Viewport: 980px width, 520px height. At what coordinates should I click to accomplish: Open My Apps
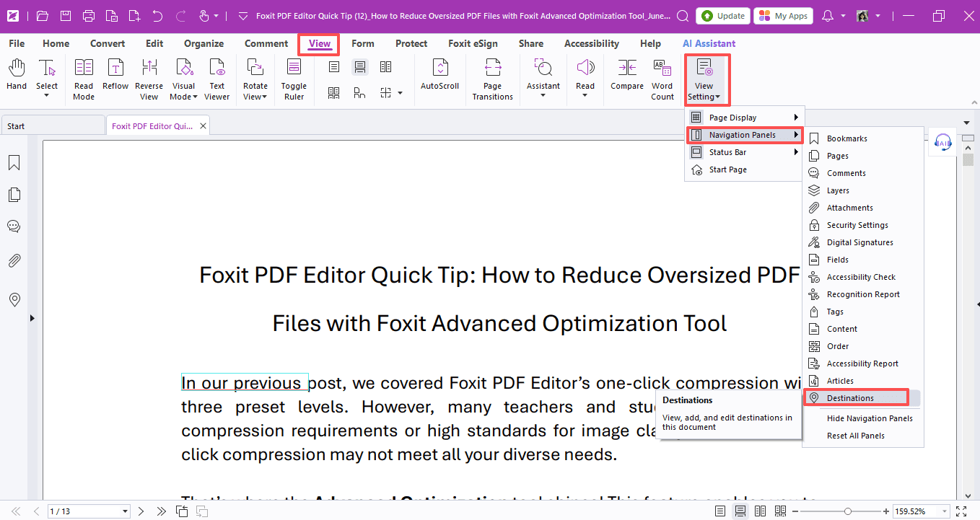click(x=784, y=15)
